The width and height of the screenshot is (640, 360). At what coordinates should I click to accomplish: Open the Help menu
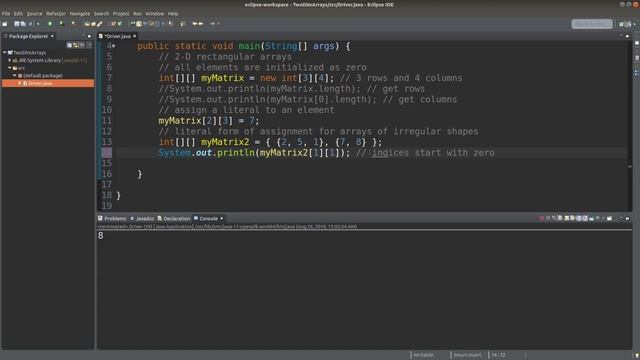click(x=173, y=13)
